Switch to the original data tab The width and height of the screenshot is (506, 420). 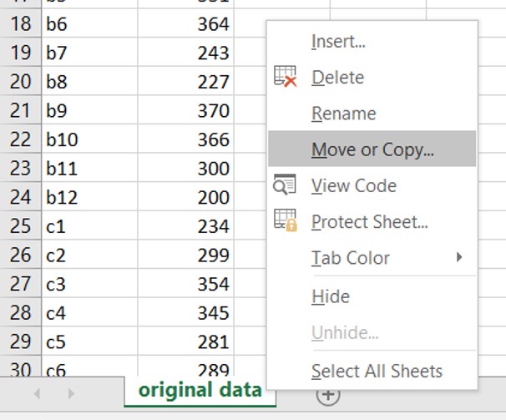click(200, 389)
